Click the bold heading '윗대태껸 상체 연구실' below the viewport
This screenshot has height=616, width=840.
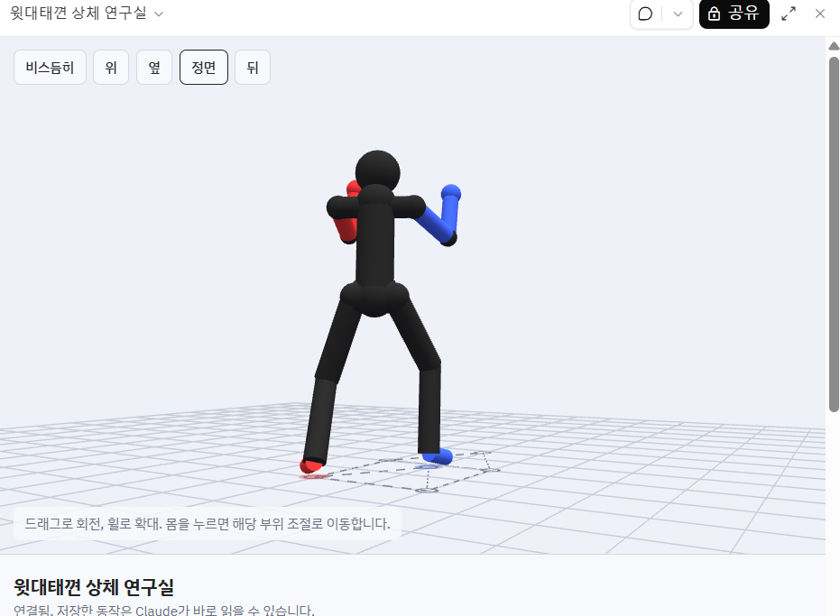pyautogui.click(x=94, y=587)
